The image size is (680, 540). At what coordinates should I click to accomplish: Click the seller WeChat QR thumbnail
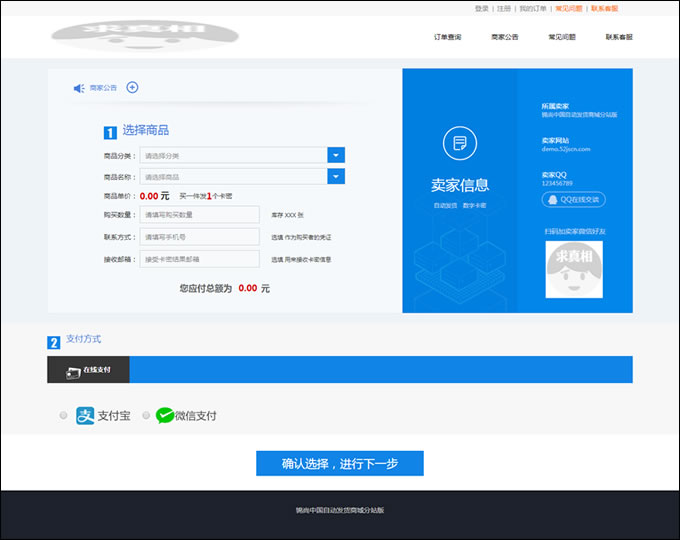[x=574, y=269]
